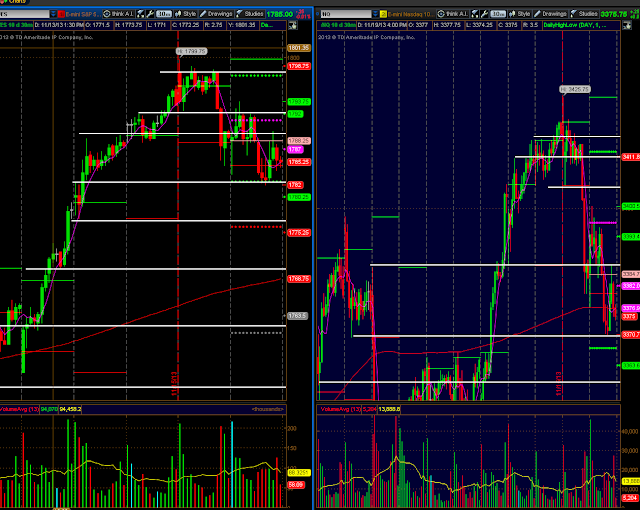The image size is (640, 510).
Task: Click the VolumeAvg (13) label under ES chart
Action: tap(20, 409)
